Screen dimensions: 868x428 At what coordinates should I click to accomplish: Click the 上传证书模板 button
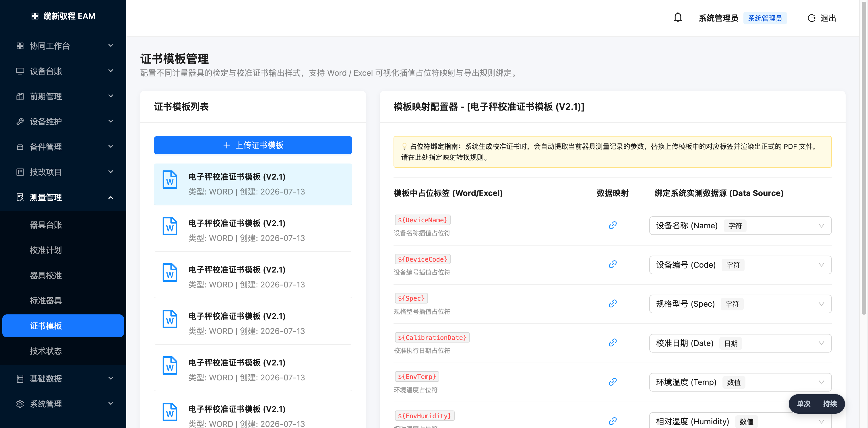tap(253, 145)
